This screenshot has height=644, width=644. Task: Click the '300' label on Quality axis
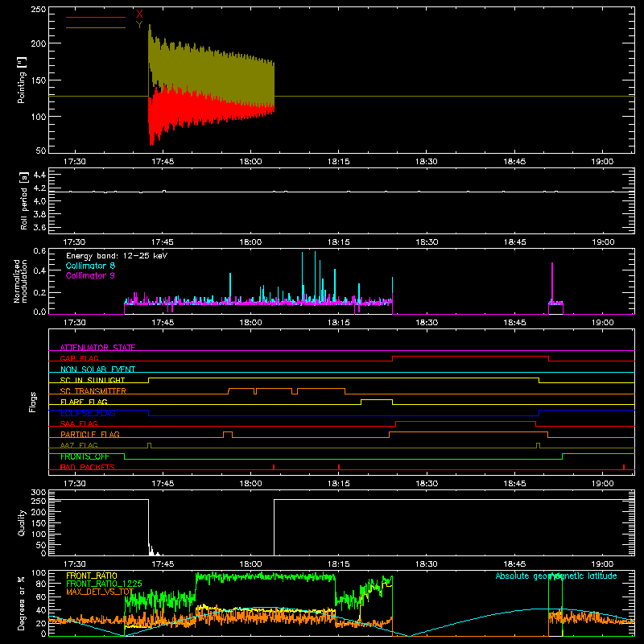[x=39, y=493]
